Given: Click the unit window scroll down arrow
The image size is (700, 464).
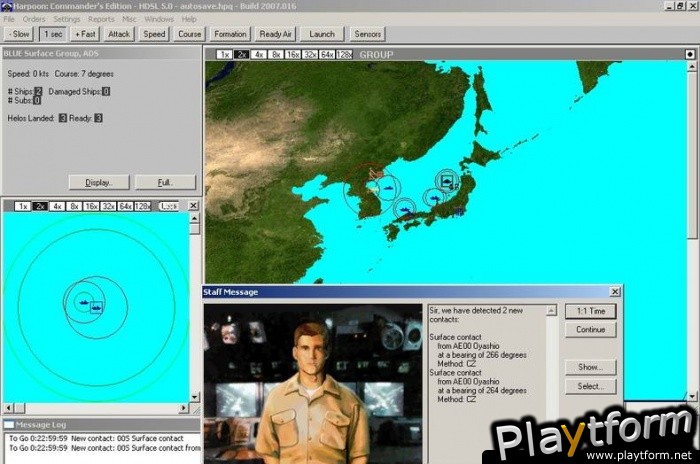Looking at the screenshot, I should coord(194,397).
